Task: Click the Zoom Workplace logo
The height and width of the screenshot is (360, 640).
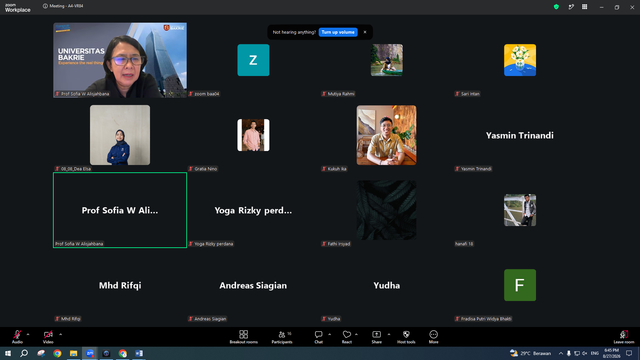Action: click(18, 7)
